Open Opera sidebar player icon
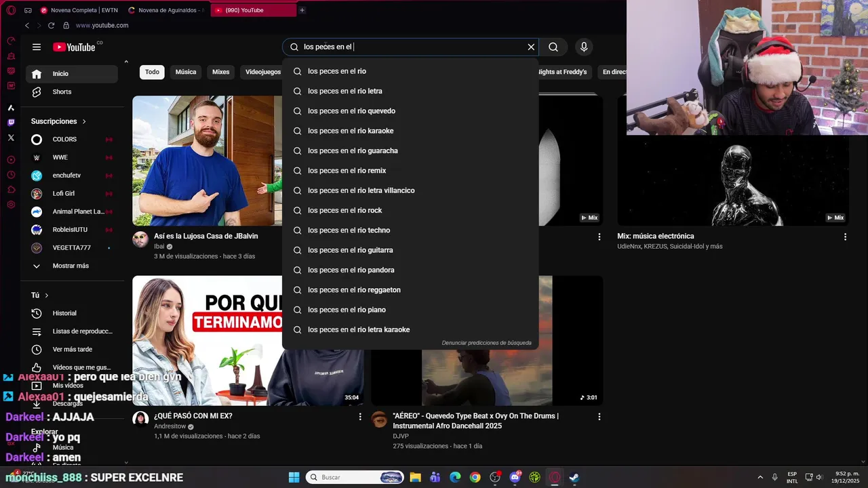Image resolution: width=868 pixels, height=488 pixels. 11,160
